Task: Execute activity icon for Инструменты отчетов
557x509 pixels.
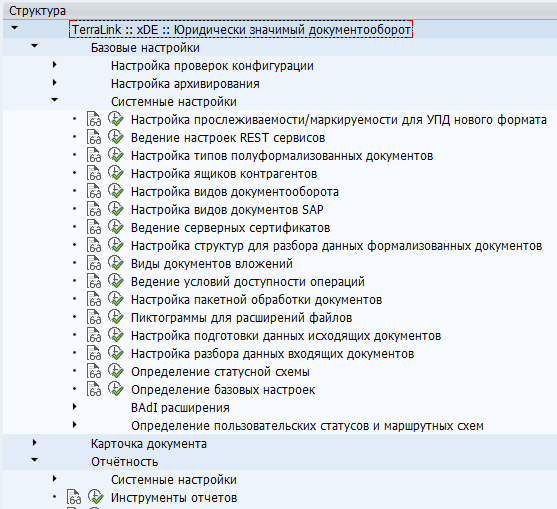Action: pyautogui.click(x=96, y=497)
